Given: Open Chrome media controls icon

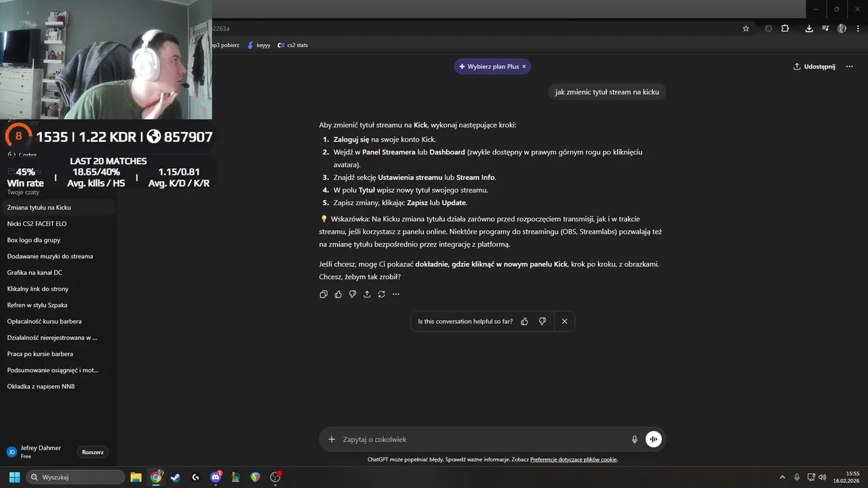Looking at the screenshot, I should coord(825,28).
